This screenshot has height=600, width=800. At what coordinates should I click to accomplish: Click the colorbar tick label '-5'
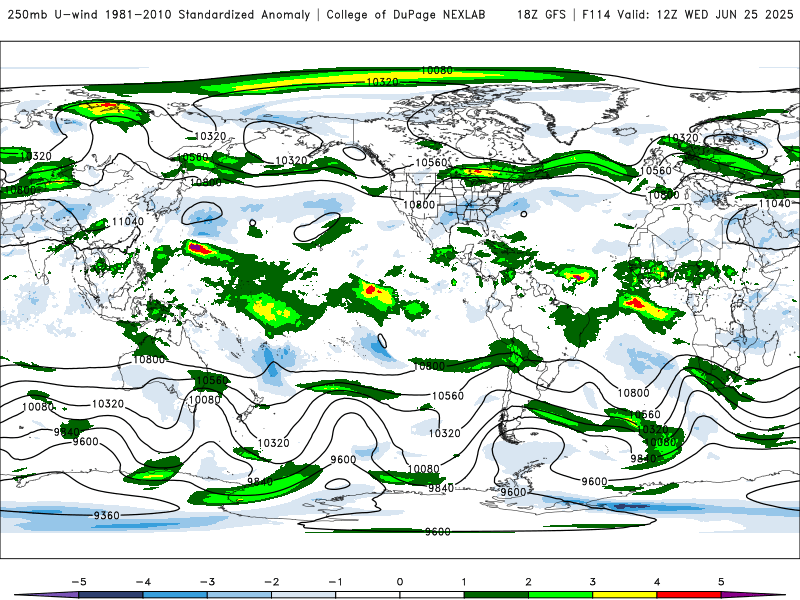[79, 582]
